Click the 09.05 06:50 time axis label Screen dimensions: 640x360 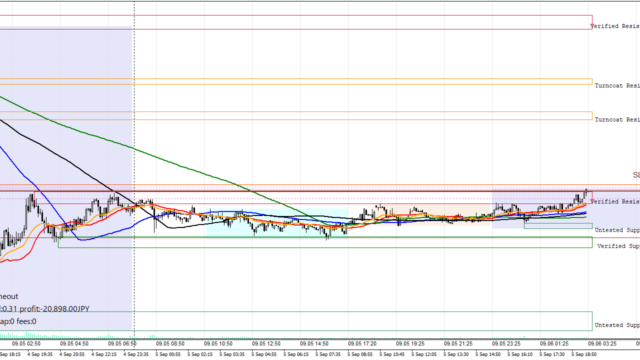[x=122, y=344]
